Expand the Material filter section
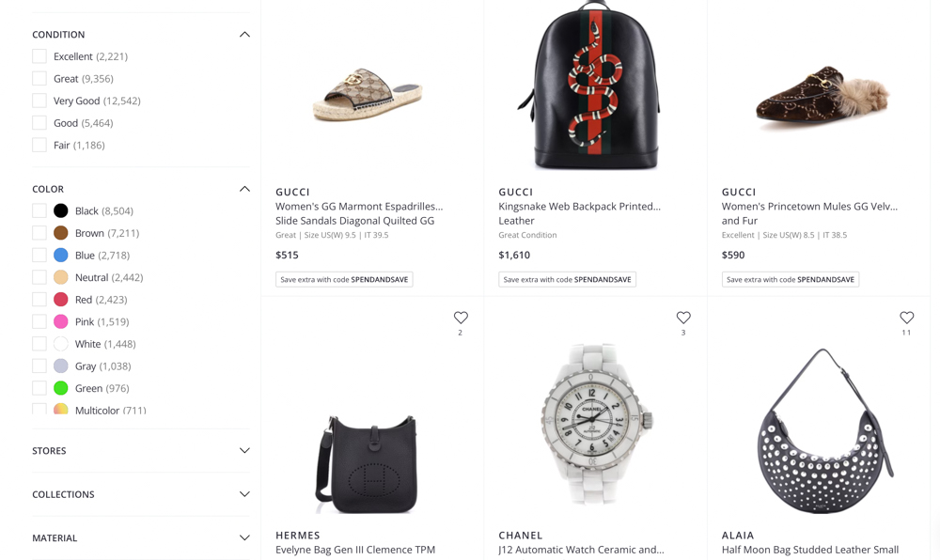 244,538
